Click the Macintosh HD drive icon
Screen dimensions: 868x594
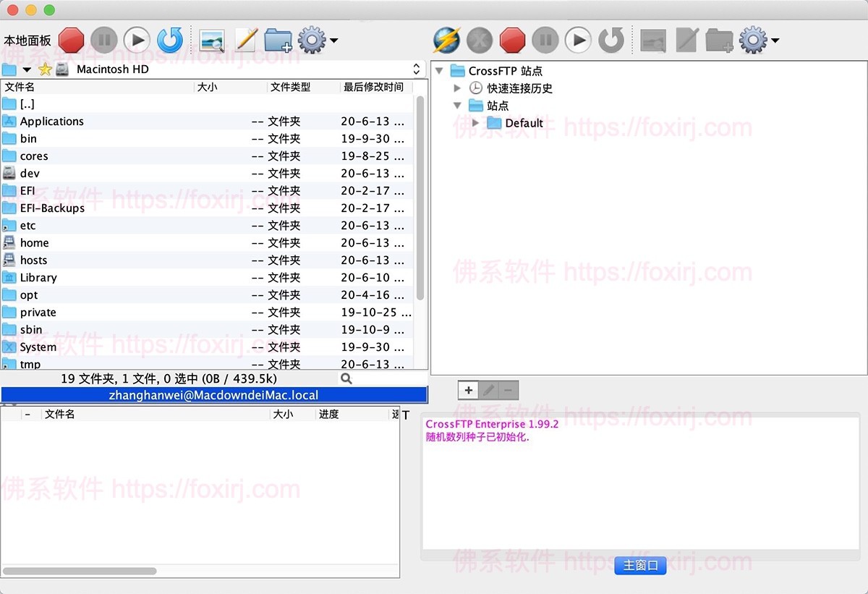point(61,69)
